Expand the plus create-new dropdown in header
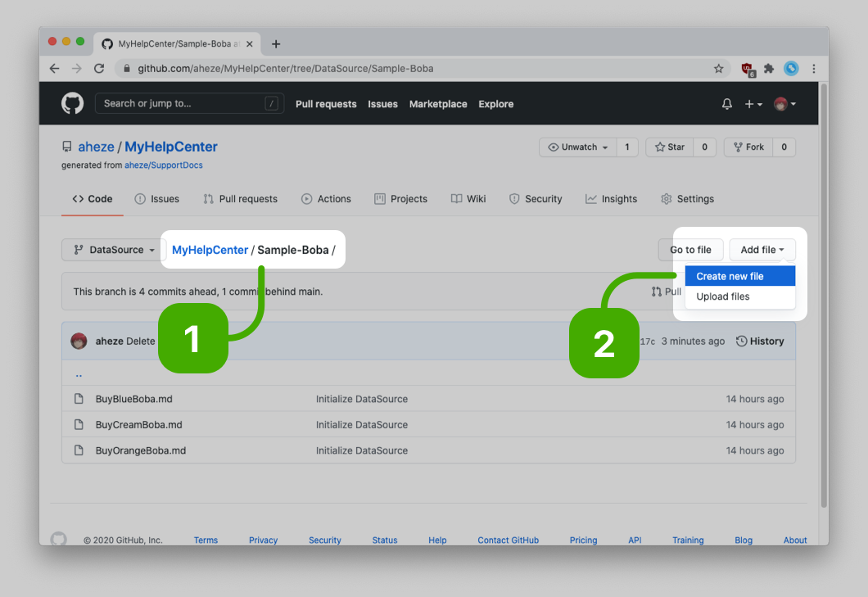 pos(753,104)
